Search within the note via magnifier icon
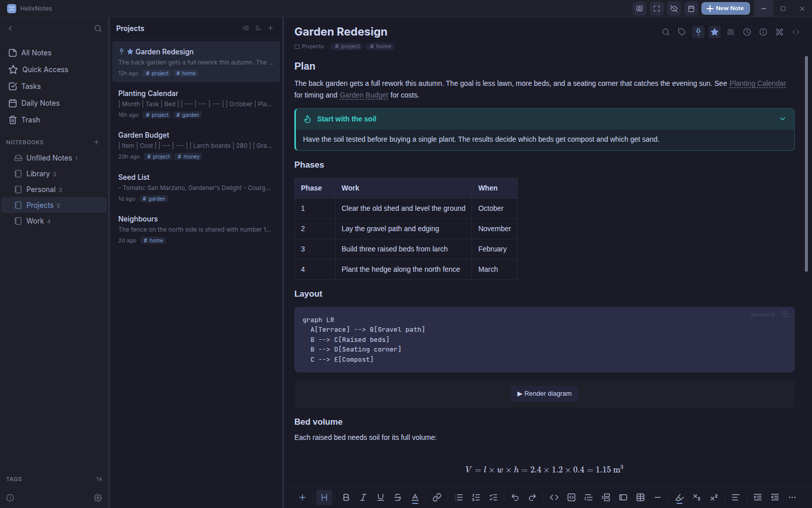This screenshot has height=508, width=812. tap(666, 32)
